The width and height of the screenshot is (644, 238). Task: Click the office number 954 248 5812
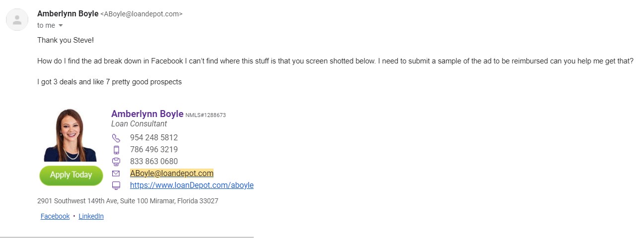[x=154, y=138]
